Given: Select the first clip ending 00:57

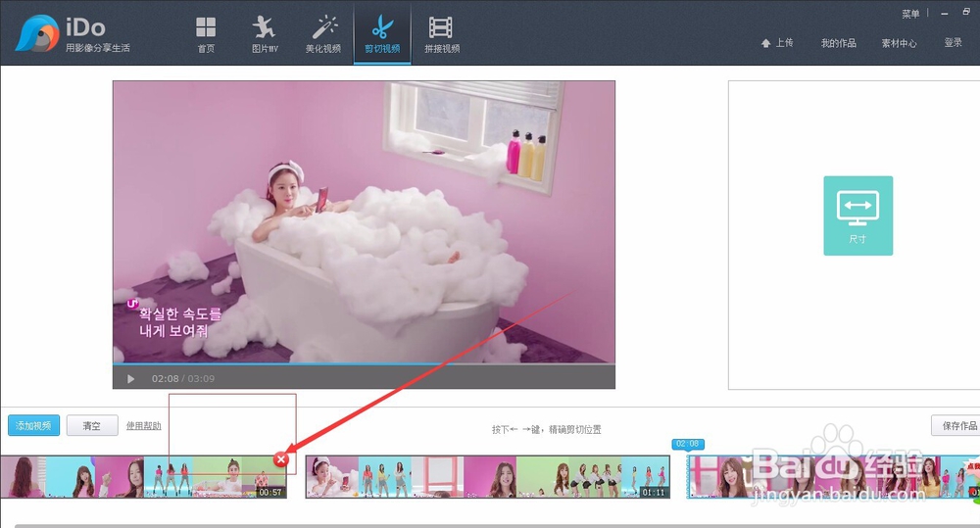Looking at the screenshot, I should click(143, 477).
